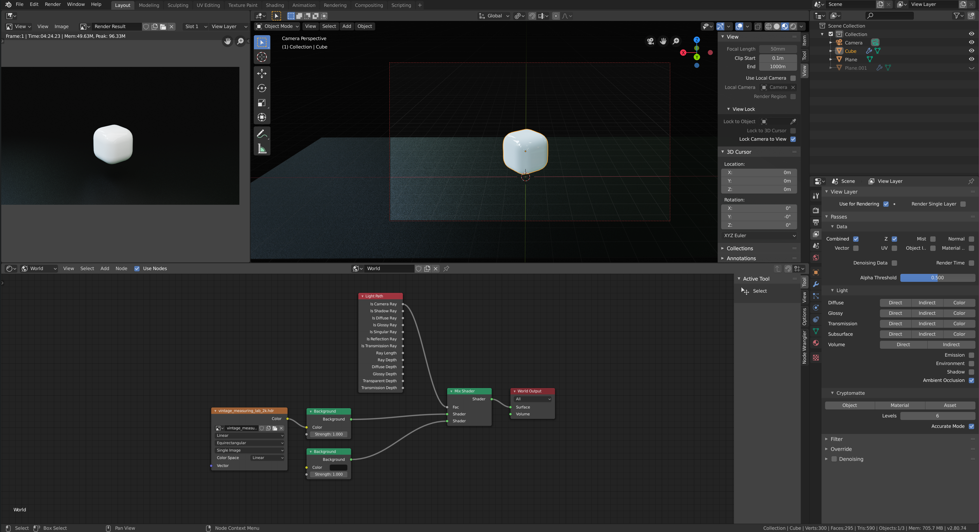
Task: Select the Move tool in 3D viewport
Action: coord(262,73)
